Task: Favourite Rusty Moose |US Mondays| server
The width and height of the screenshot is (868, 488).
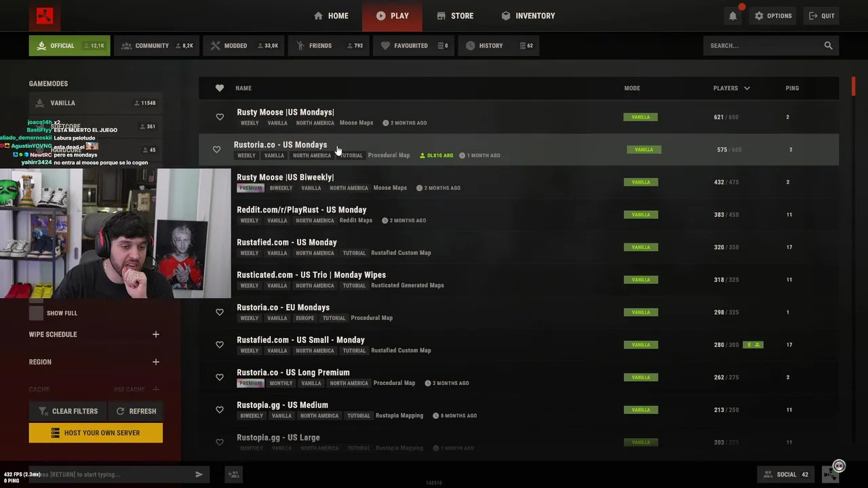Action: [219, 117]
